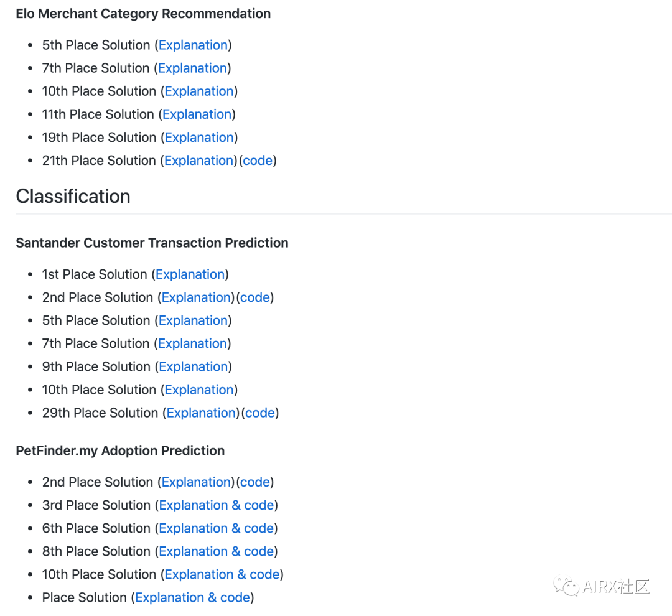Open Elo 5th Place Solution Explanation link

pyautogui.click(x=194, y=45)
